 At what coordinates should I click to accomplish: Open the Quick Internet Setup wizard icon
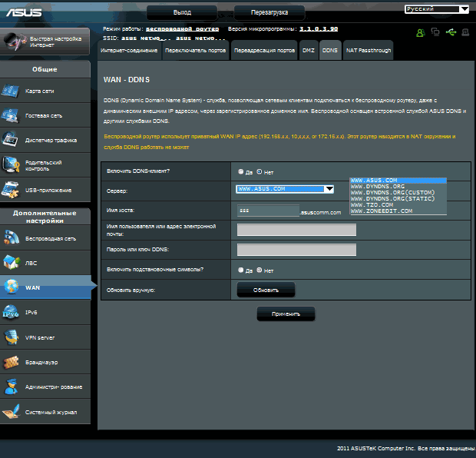point(15,41)
